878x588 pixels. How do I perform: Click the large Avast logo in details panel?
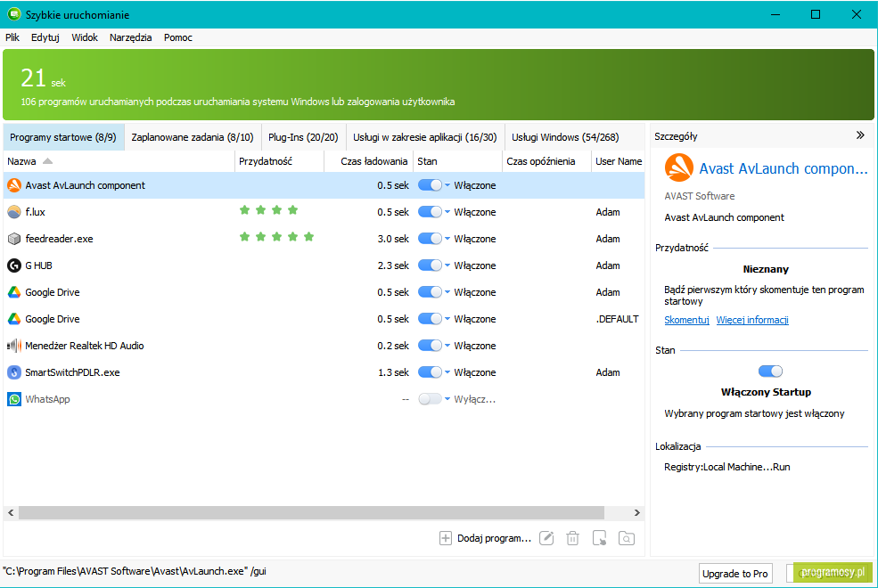click(x=678, y=167)
